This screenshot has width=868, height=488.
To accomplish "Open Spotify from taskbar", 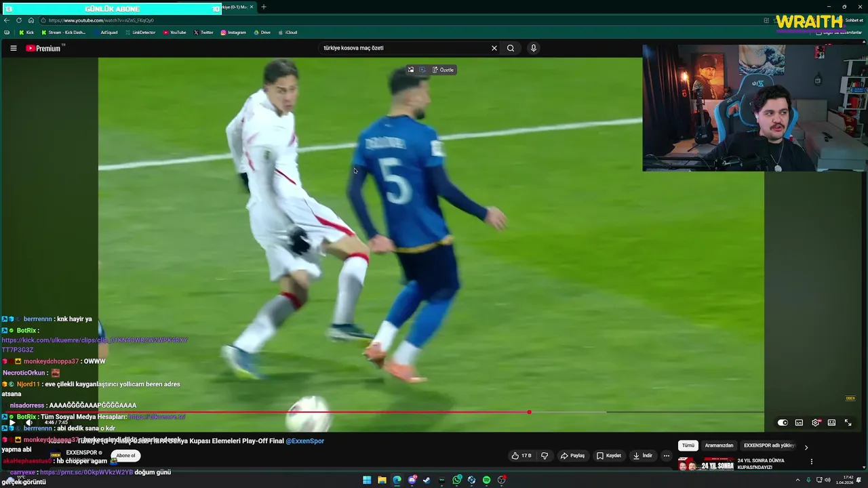I will point(486,480).
